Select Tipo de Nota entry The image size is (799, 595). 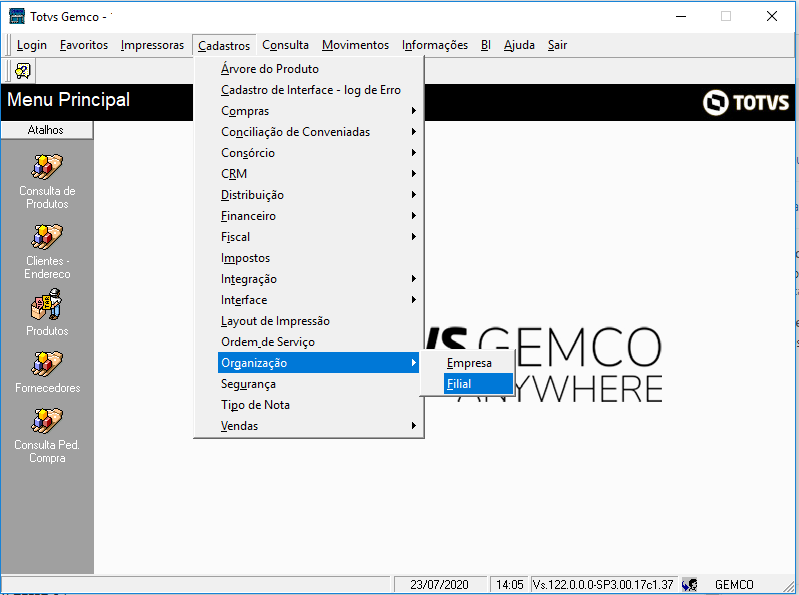click(318, 405)
